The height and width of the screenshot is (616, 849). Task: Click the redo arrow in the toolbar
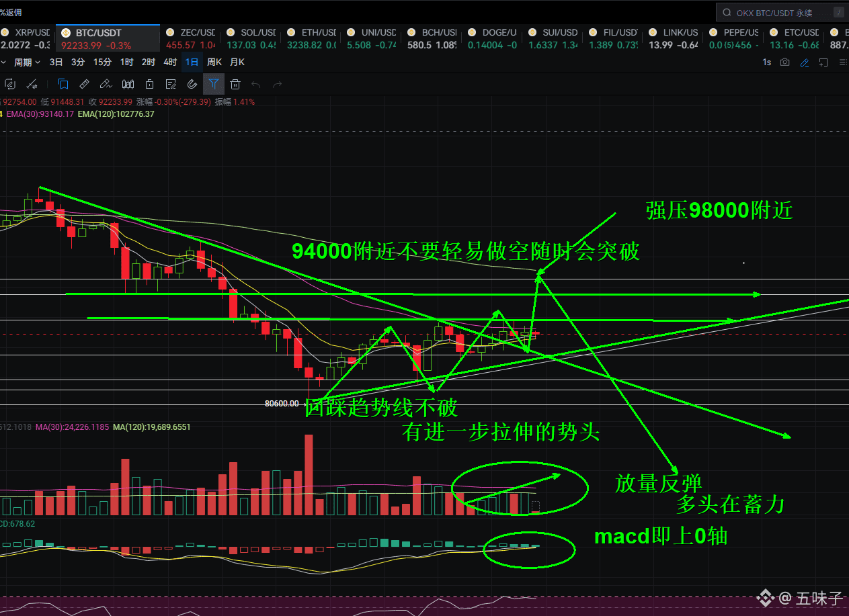click(x=278, y=84)
